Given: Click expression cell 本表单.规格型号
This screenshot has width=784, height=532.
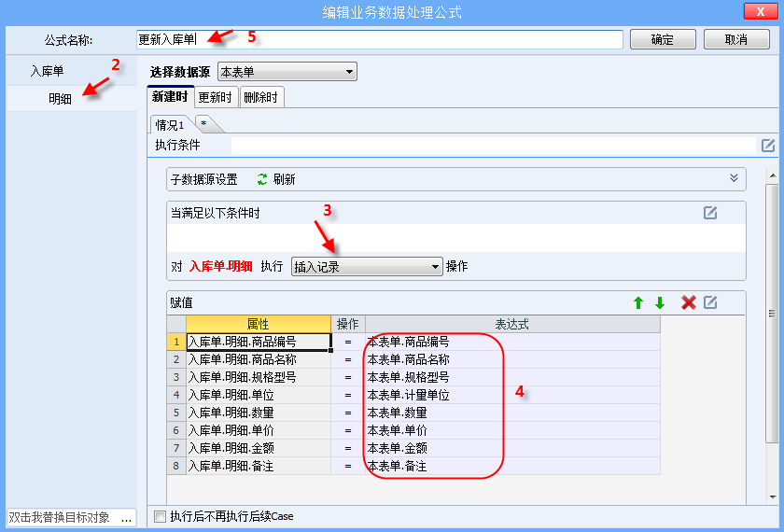Looking at the screenshot, I should coord(512,377).
